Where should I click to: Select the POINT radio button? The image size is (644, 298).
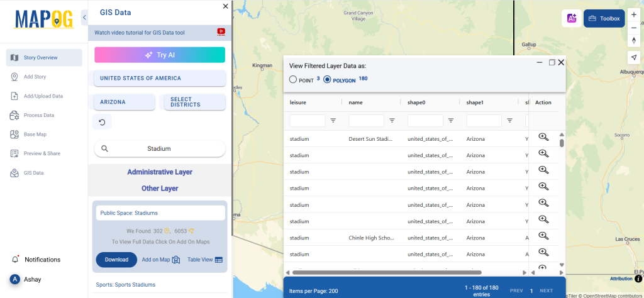(293, 80)
